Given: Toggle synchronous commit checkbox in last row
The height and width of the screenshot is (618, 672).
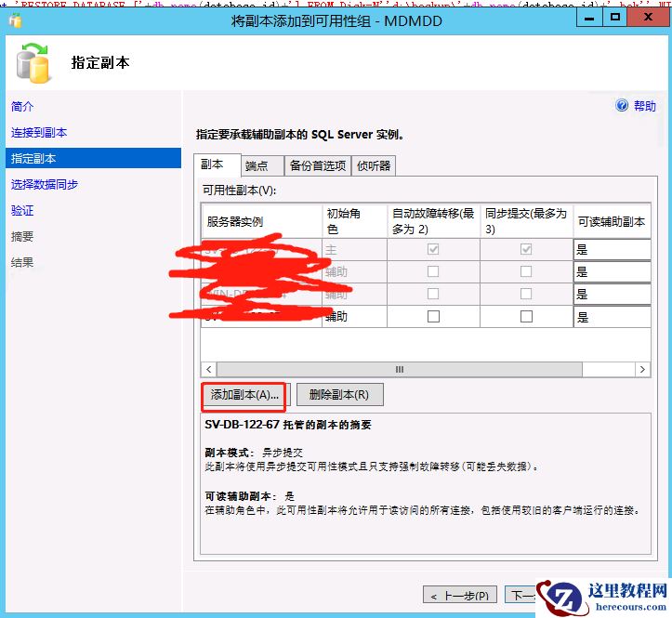Looking at the screenshot, I should pyautogui.click(x=526, y=316).
